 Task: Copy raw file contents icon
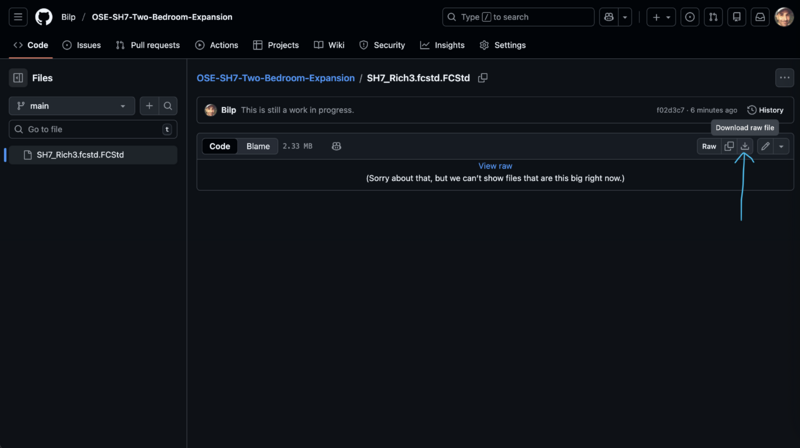(x=729, y=146)
